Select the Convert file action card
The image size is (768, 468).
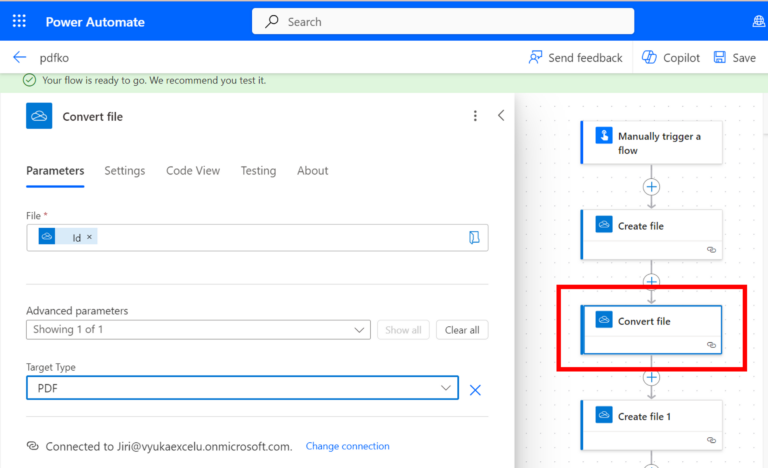click(x=651, y=329)
